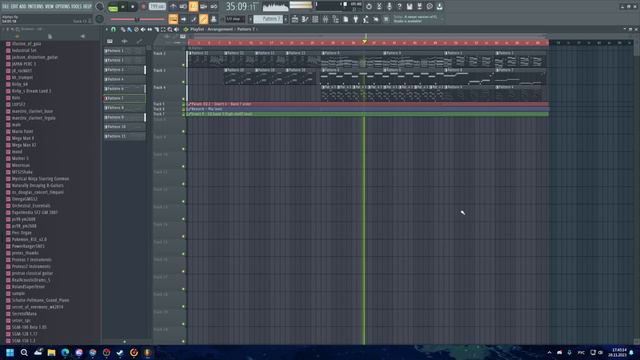Select Pattern 8 in the picker panel
This screenshot has width=640, height=360.
pos(124,108)
